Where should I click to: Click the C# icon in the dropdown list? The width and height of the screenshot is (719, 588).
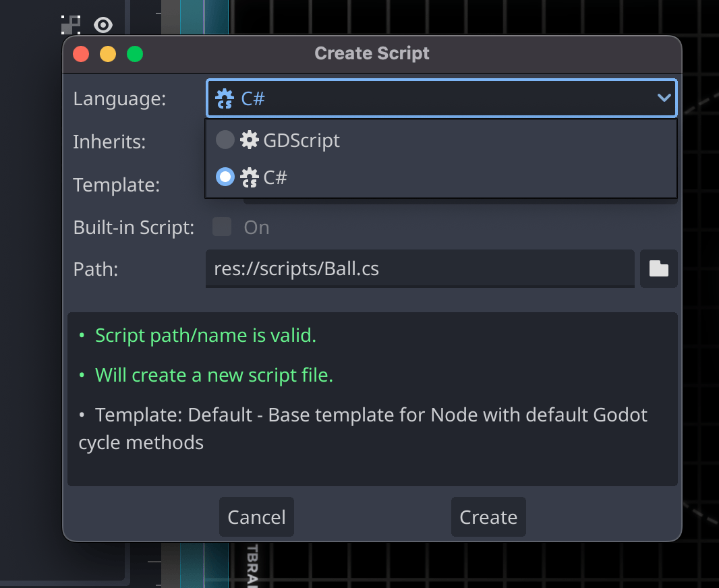(250, 177)
